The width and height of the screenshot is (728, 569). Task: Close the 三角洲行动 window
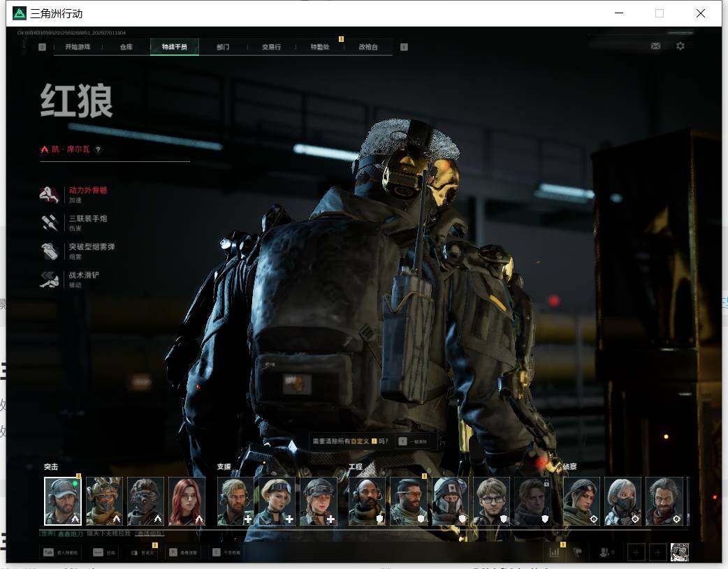pos(701,13)
